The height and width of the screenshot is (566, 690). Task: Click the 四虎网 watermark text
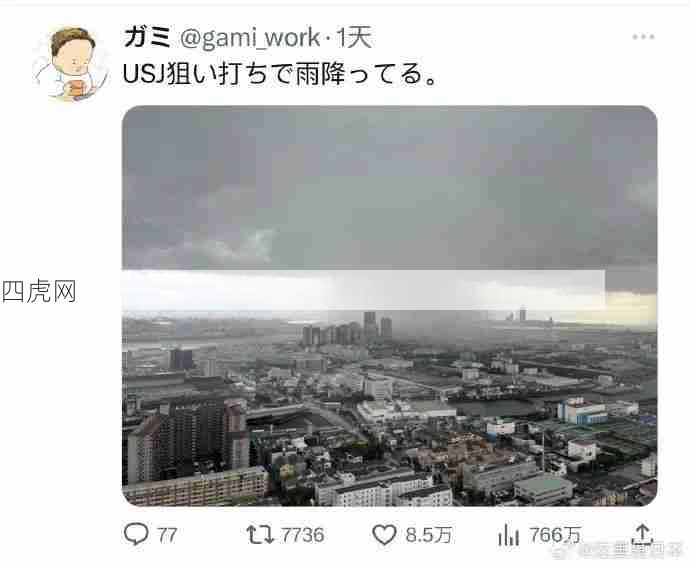pos(39,291)
